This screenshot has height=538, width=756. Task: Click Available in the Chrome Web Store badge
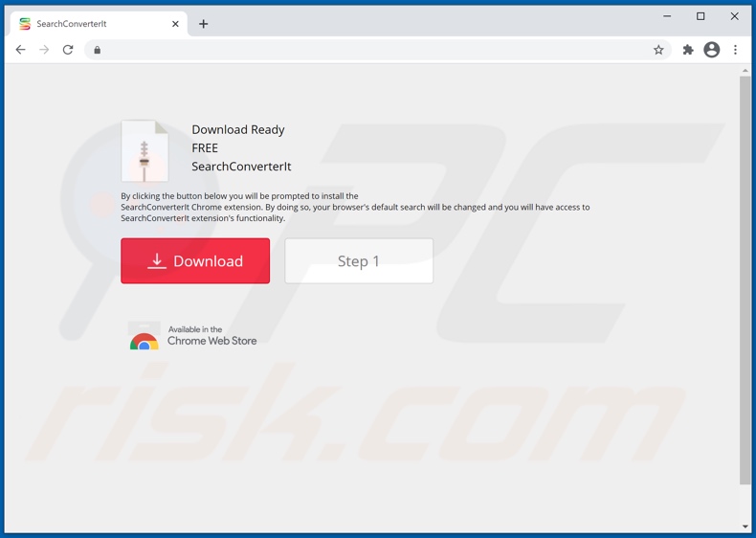coord(192,335)
